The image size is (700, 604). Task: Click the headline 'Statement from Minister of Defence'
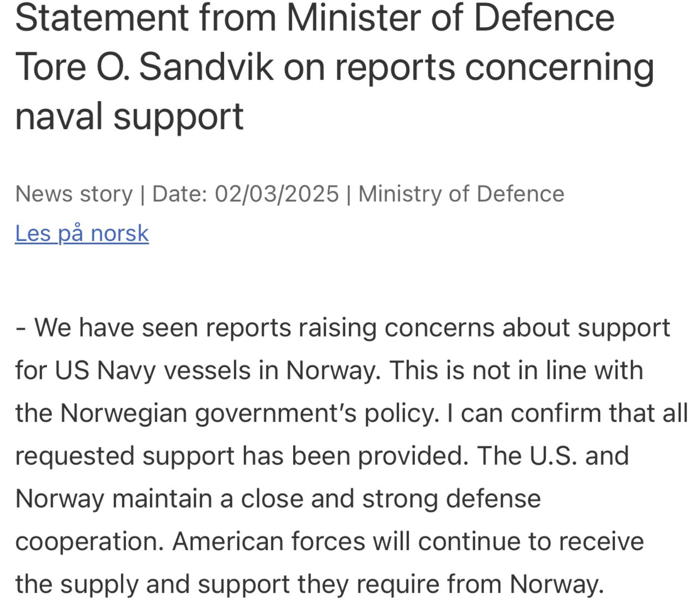(315, 18)
